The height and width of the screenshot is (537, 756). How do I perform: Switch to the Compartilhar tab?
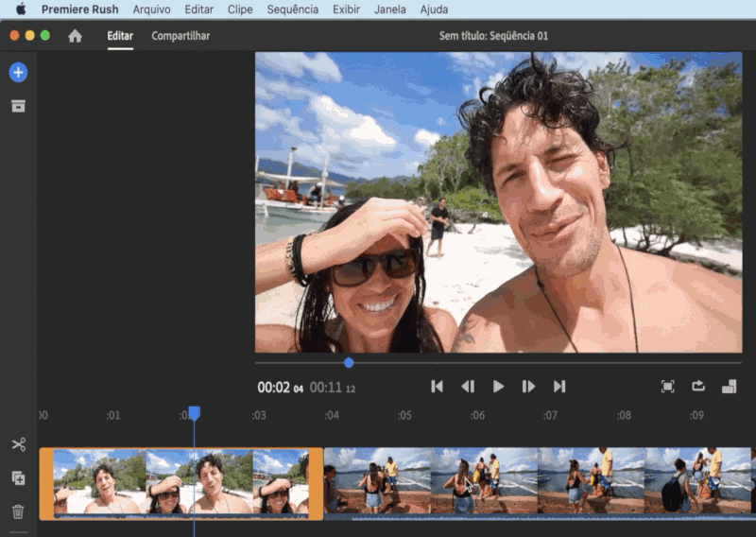point(180,36)
